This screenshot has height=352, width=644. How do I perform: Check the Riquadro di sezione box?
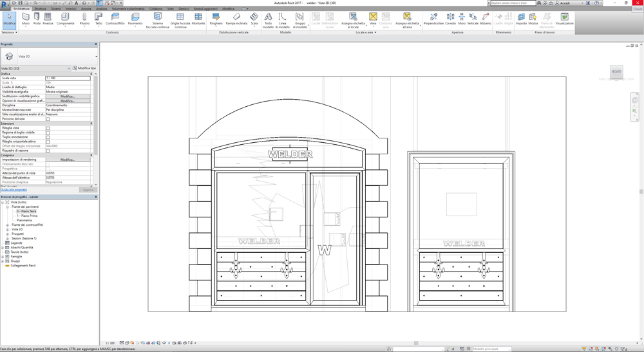[x=48, y=151]
